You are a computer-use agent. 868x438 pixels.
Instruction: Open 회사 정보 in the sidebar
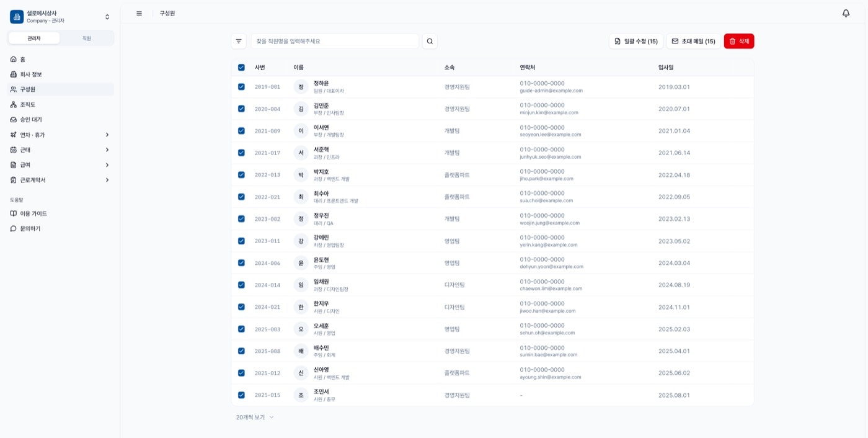[x=61, y=74]
